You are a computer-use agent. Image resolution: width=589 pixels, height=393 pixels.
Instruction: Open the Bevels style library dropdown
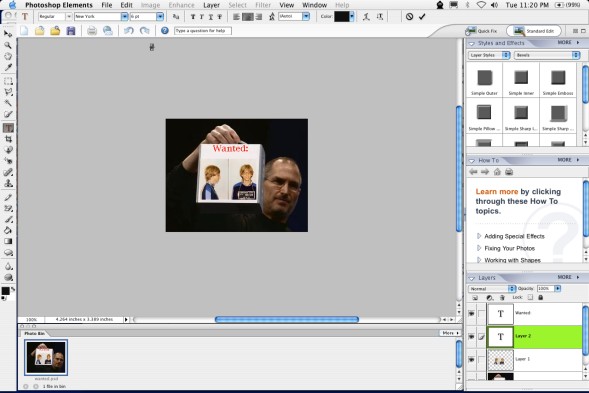(547, 55)
